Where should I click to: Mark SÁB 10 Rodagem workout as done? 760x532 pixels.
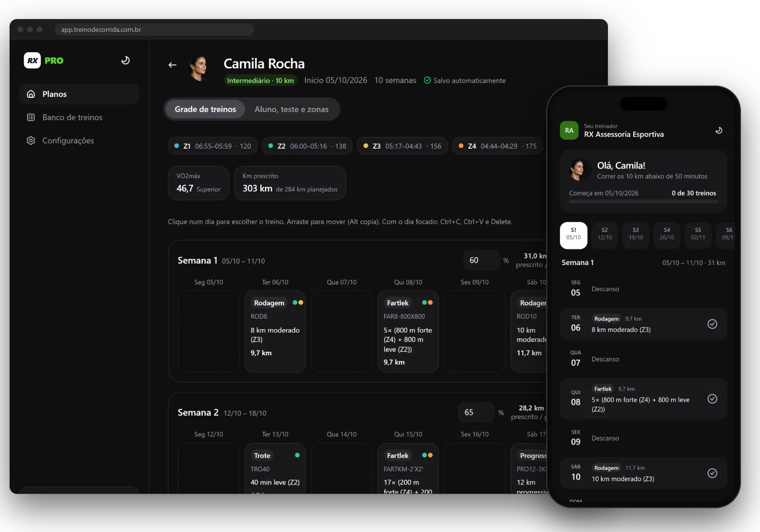pos(712,473)
